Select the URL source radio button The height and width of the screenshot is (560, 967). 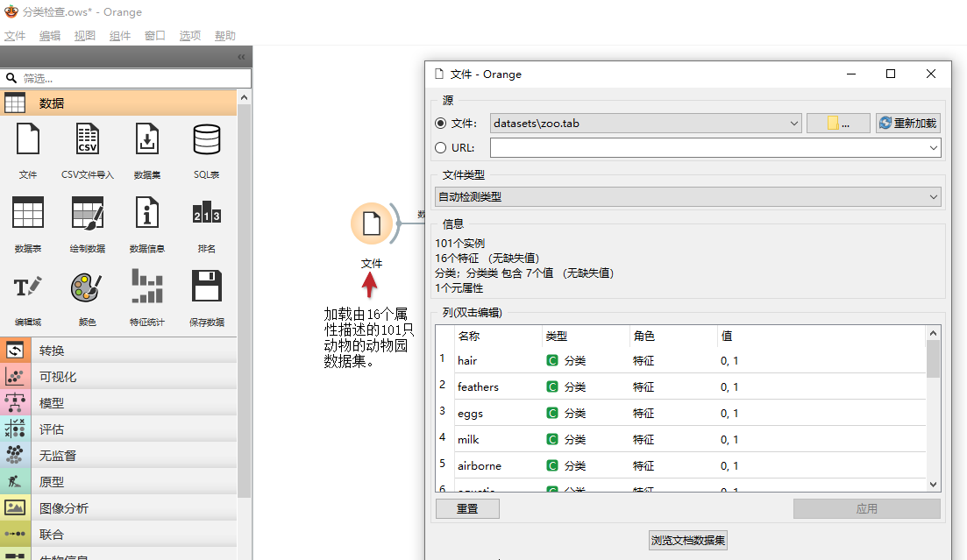[440, 148]
